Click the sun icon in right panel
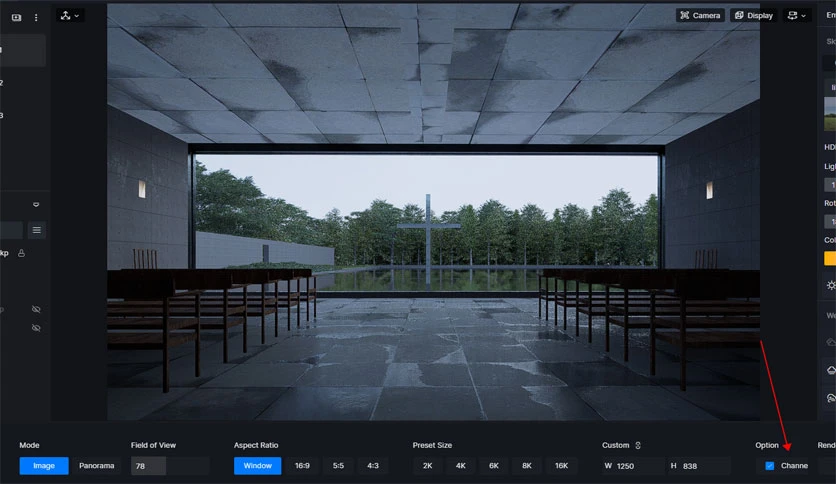Screen dimensions: 836x484 pos(831,285)
